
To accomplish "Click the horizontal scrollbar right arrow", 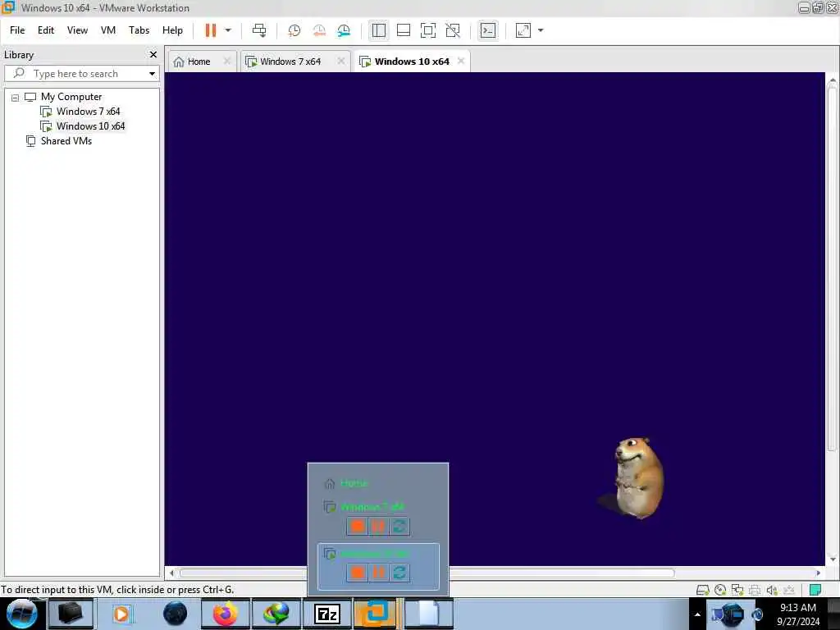I will click(x=818, y=573).
